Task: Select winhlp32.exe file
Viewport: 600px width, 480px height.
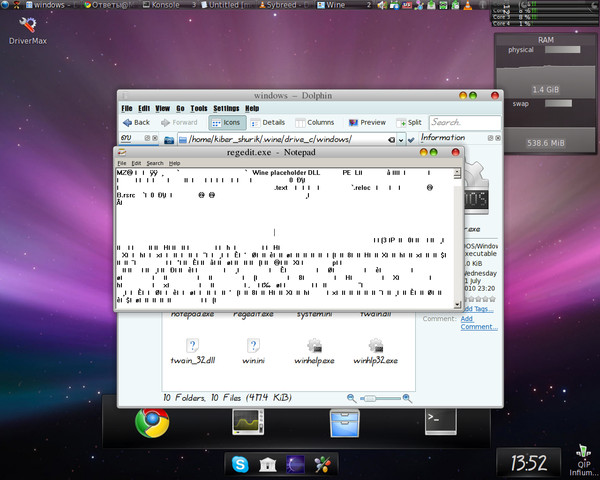Action: [x=375, y=351]
